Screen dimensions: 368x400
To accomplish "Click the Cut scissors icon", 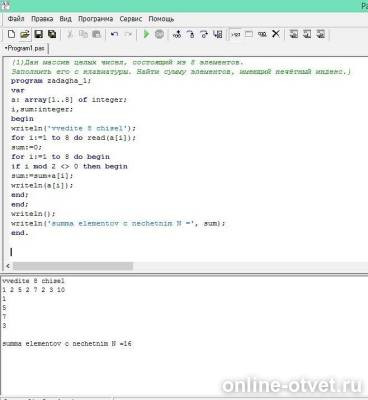I will (x=70, y=34).
